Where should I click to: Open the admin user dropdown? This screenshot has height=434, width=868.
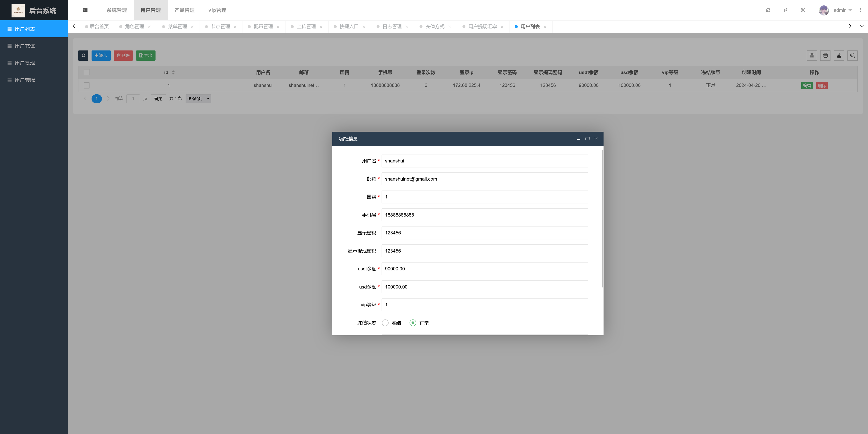(x=842, y=10)
